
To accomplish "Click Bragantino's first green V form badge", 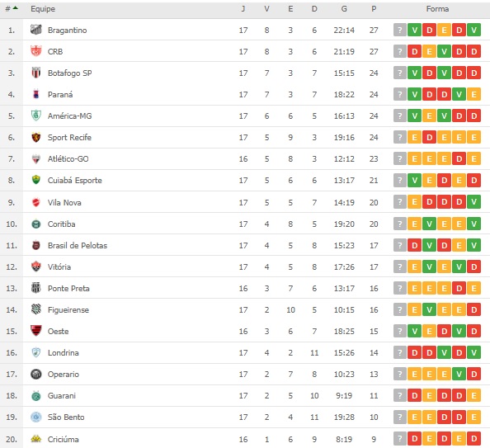I will coord(414,30).
